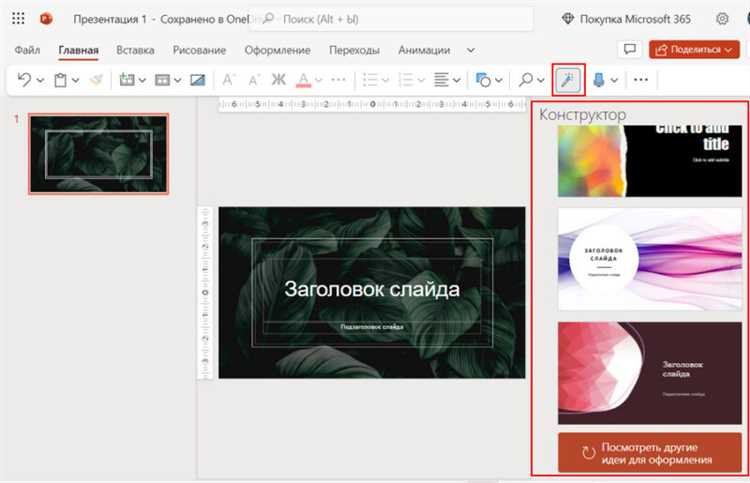Open settings gear icon
Screen dimensions: 750x483
pyautogui.click(x=722, y=19)
